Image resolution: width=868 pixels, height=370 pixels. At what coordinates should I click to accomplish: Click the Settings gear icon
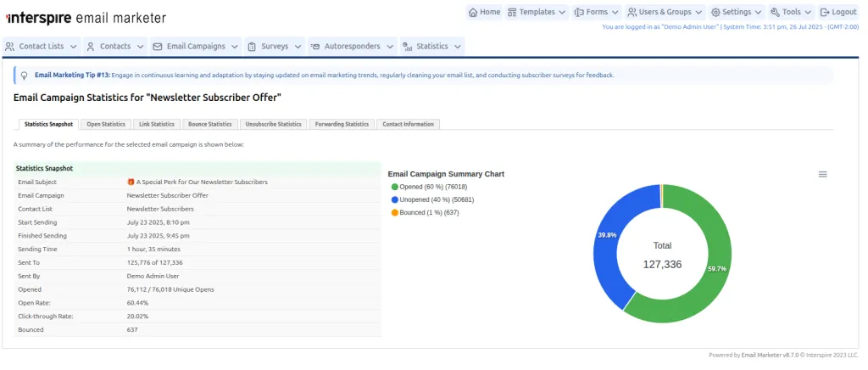click(x=715, y=12)
